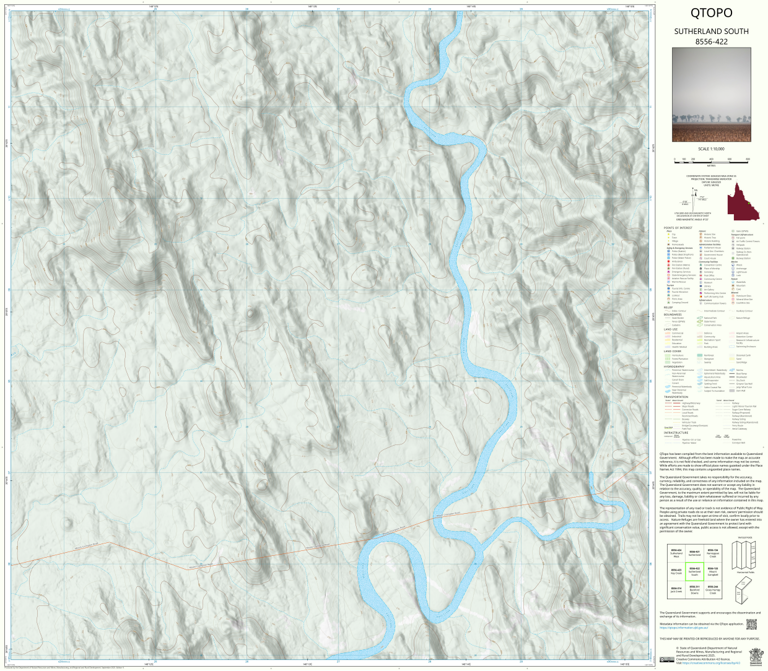Click the print-or-reproduce notice in capitals
This screenshot has width=768, height=671.
[708, 639]
